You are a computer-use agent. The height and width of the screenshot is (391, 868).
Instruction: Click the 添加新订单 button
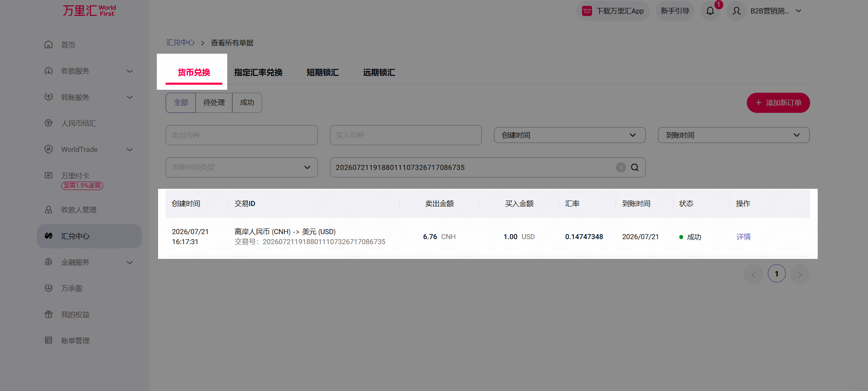click(778, 103)
